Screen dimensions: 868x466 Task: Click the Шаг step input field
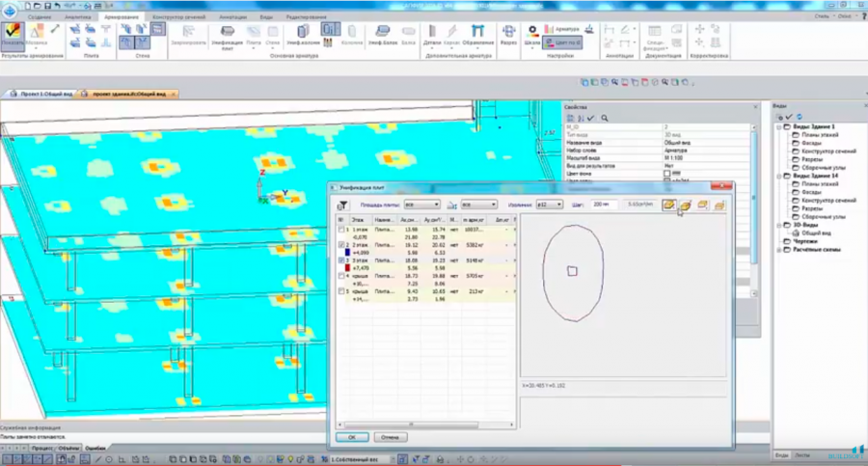[605, 205]
